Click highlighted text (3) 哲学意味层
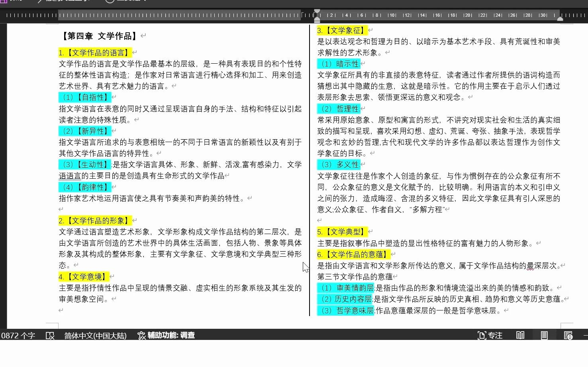 pos(346,310)
